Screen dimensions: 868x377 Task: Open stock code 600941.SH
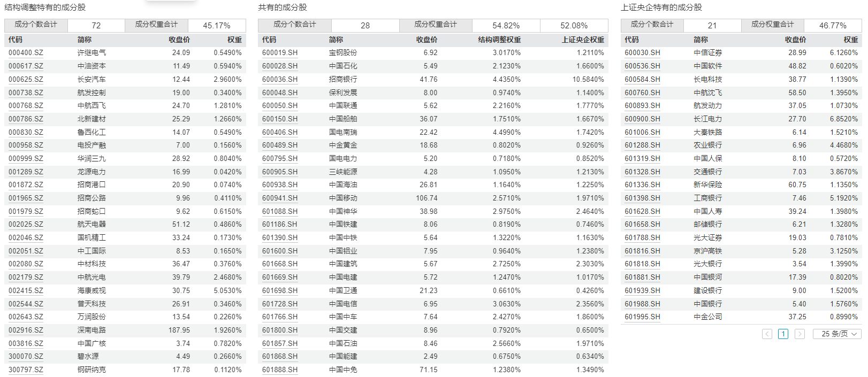pos(280,198)
